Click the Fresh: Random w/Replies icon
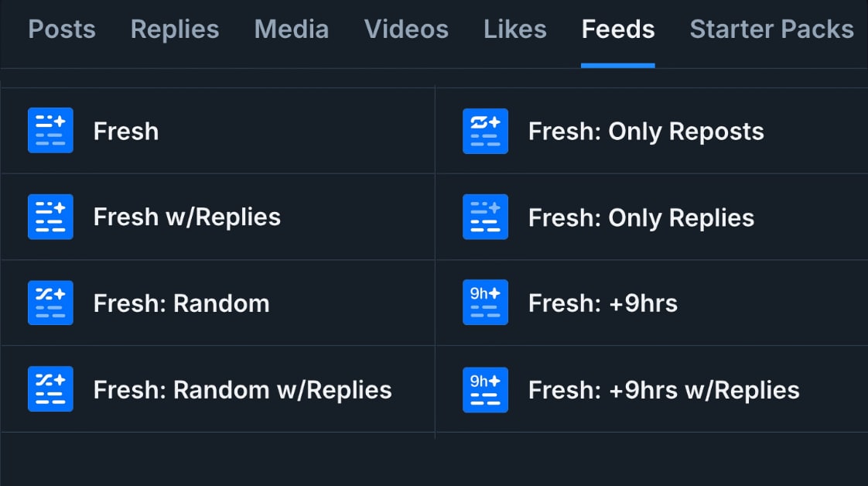 (50, 389)
